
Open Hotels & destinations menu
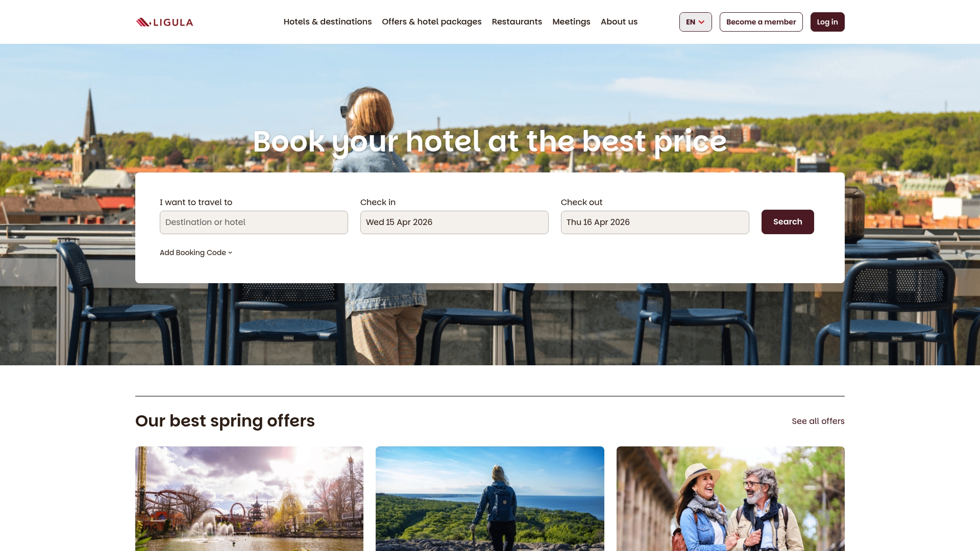tap(328, 21)
